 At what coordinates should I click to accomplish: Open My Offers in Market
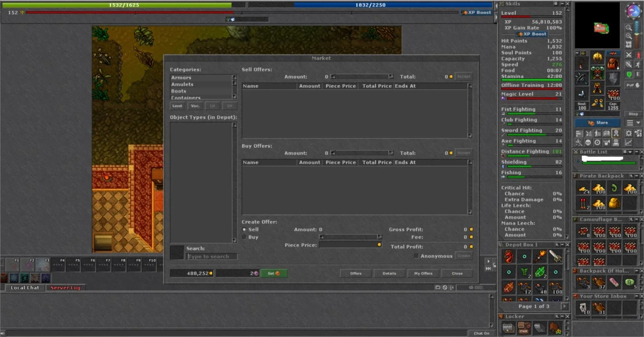(x=423, y=274)
